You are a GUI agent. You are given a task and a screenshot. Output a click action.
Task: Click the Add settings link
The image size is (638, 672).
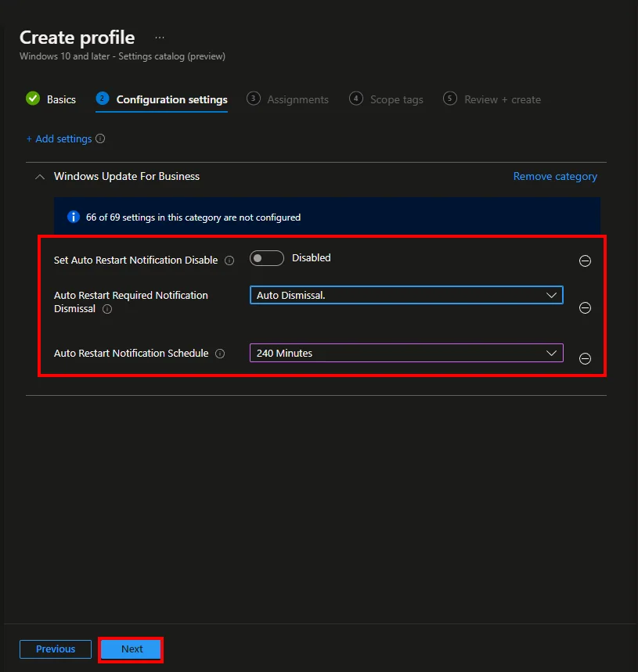tap(59, 138)
